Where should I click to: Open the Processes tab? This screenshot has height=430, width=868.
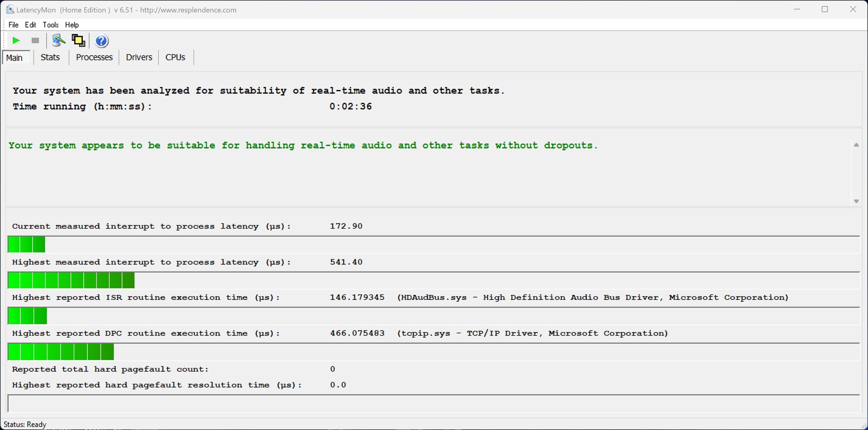pos(94,57)
